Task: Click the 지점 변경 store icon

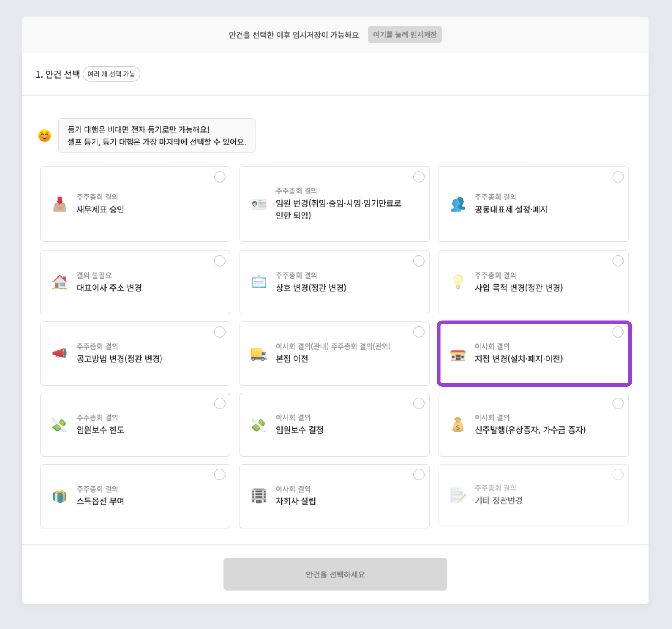Action: [x=458, y=355]
